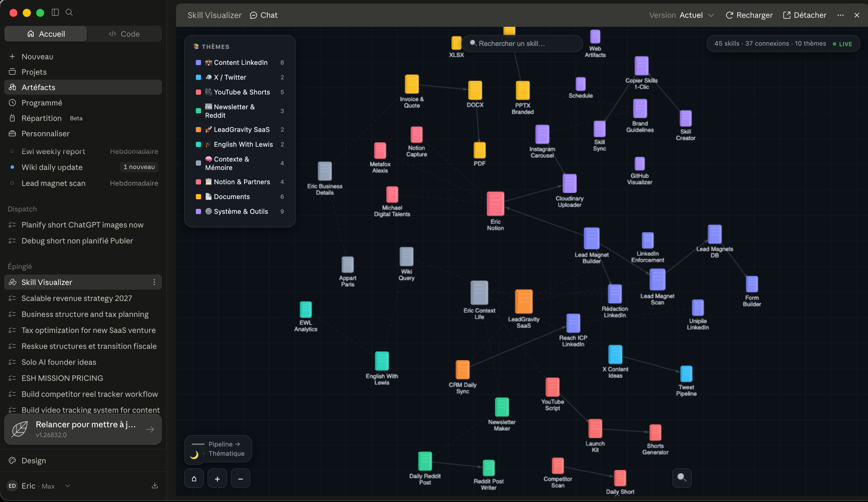The image size is (868, 502).
Task: Toggle Newsletter & Reddit theme filter
Action: [240, 111]
